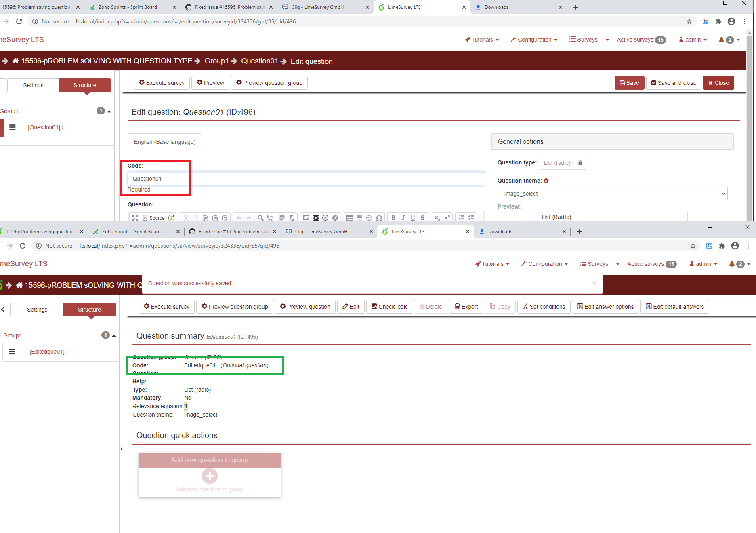
Task: Click the Check logic button
Action: click(x=390, y=307)
